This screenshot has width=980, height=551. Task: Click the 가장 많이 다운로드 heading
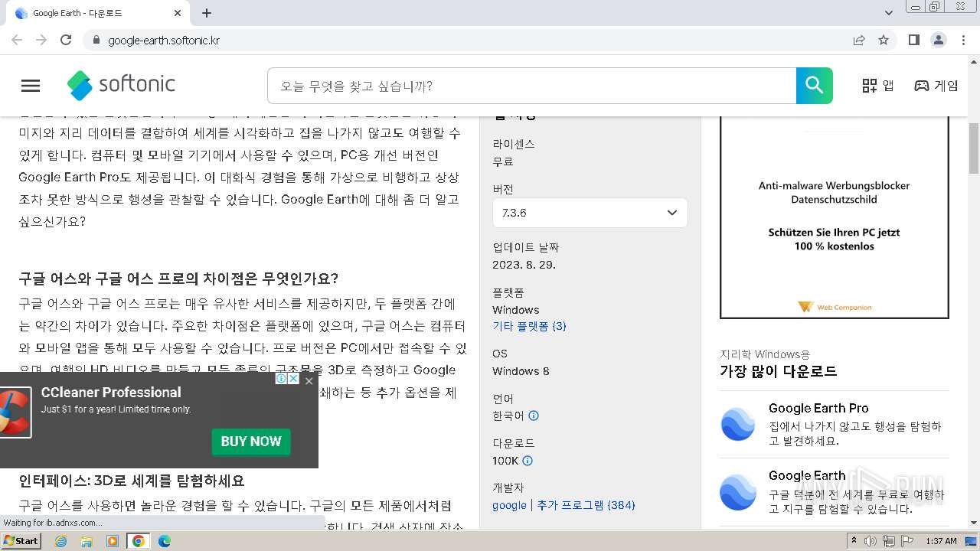[x=779, y=371]
